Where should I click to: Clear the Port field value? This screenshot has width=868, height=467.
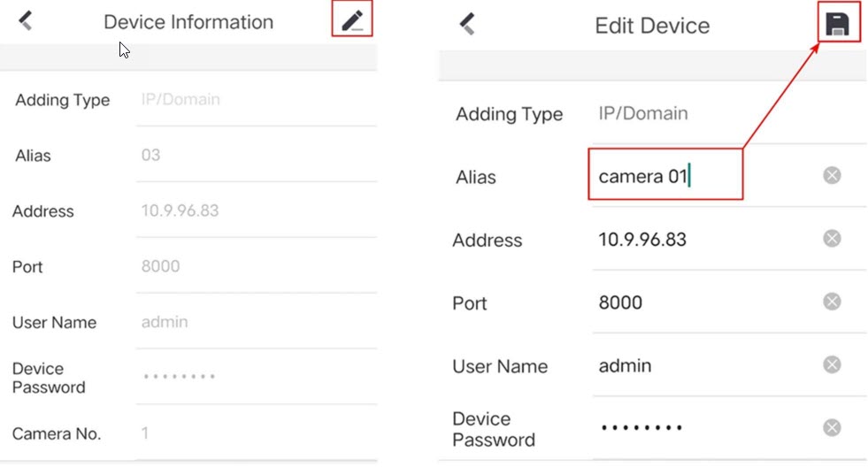[x=831, y=302]
